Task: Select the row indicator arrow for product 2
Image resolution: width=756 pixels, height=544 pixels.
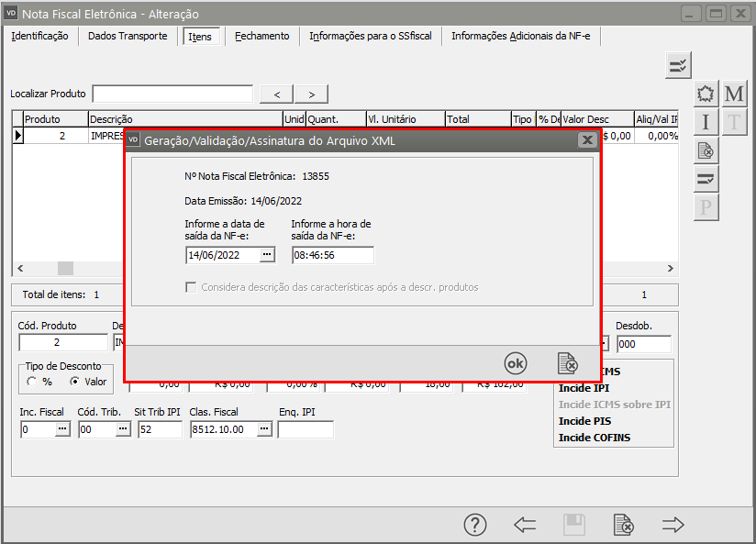Action: (x=17, y=136)
